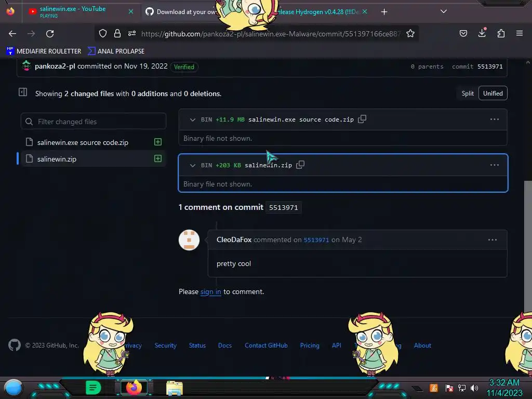532x399 pixels.
Task: Select the Split diff view
Action: [467, 94]
